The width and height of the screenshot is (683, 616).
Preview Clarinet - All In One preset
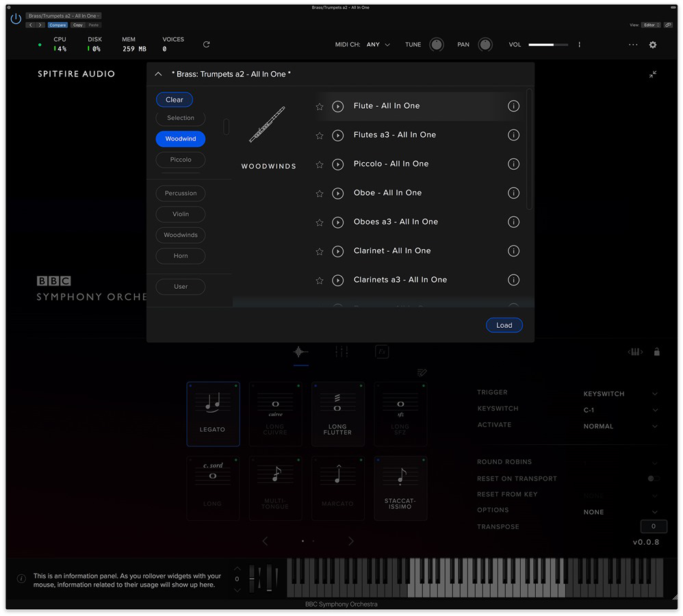(x=337, y=251)
